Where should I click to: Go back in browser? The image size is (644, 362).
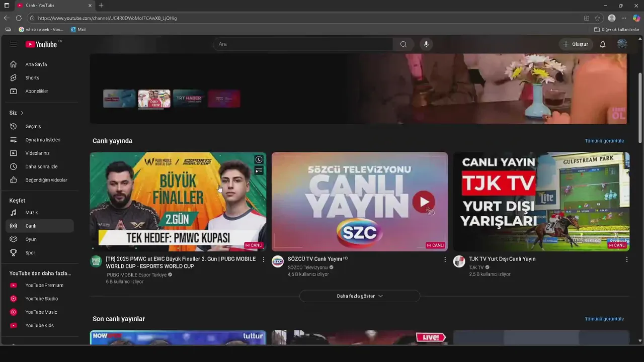click(7, 18)
